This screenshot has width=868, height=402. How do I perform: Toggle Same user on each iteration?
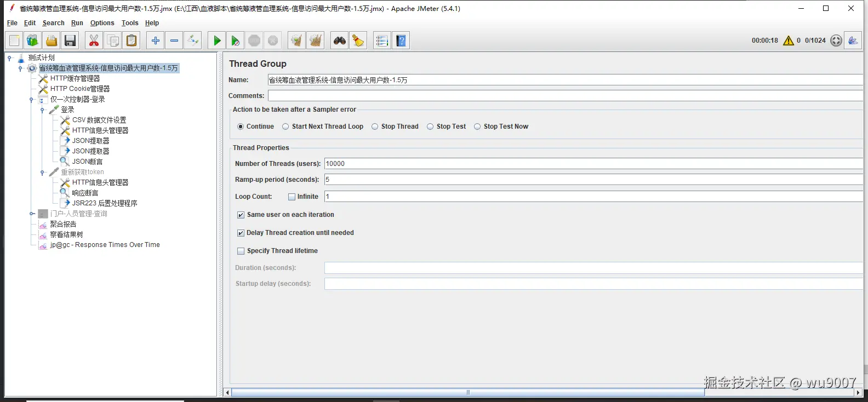point(241,215)
